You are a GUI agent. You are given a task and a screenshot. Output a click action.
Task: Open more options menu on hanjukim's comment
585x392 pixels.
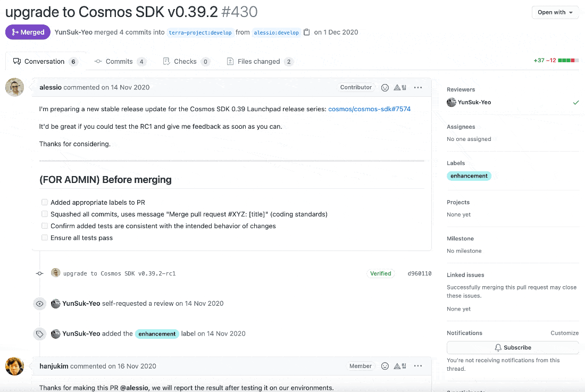tap(418, 366)
